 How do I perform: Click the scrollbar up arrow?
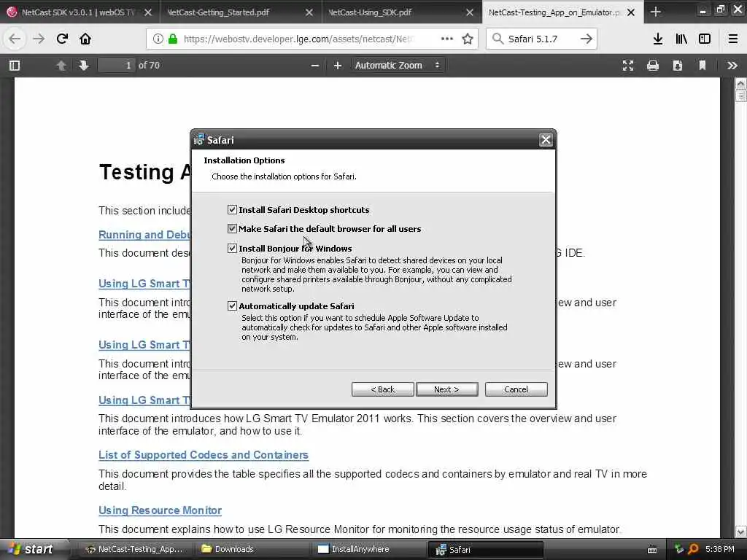pos(741,84)
